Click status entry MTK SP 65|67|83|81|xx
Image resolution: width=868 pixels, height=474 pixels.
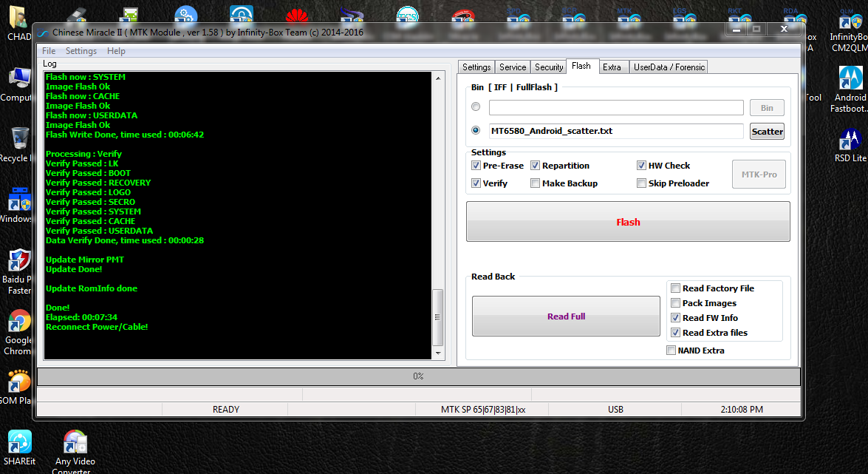coord(482,409)
